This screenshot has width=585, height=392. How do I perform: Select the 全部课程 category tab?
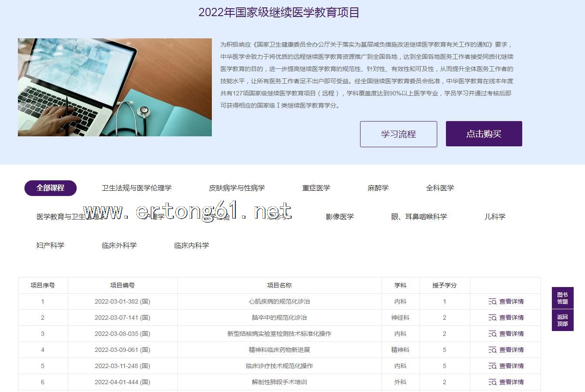coord(51,188)
